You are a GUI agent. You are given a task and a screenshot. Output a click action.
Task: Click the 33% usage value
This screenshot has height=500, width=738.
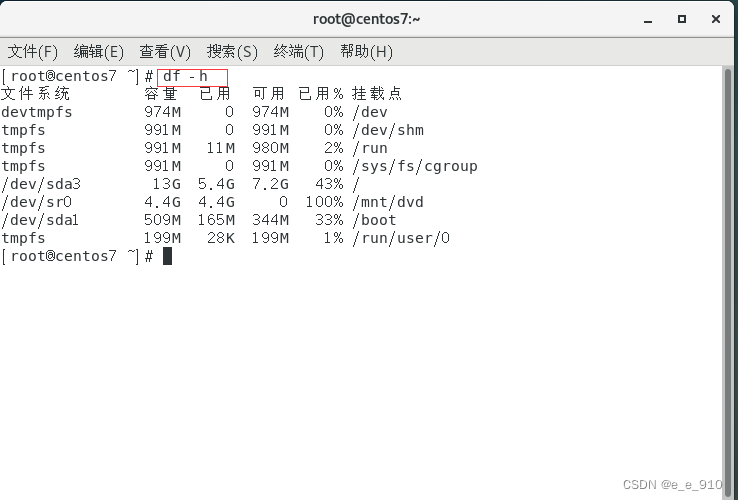coord(329,220)
